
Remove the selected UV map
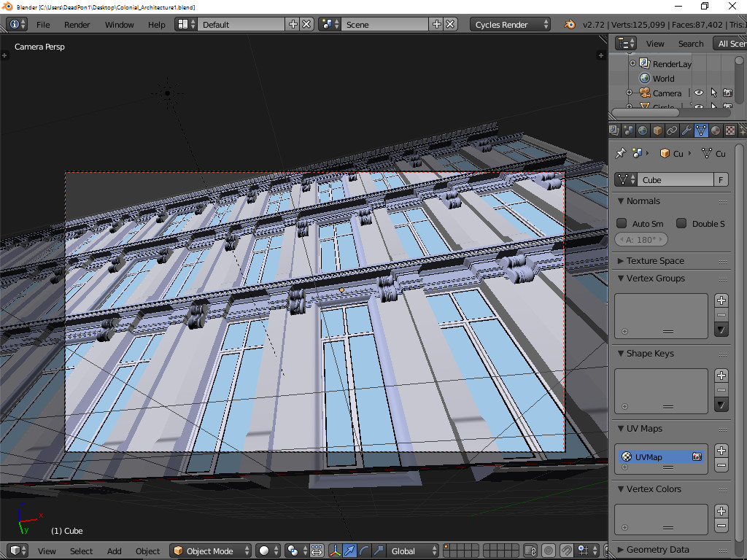click(x=721, y=465)
